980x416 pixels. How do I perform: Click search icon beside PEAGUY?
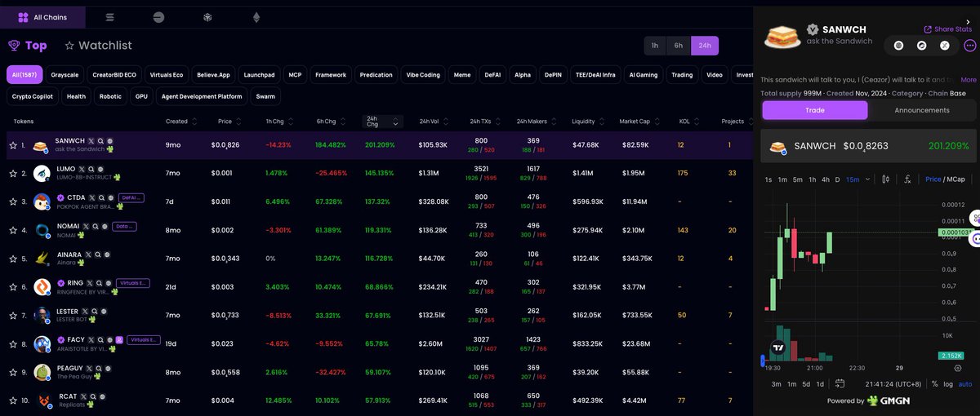tap(100, 368)
